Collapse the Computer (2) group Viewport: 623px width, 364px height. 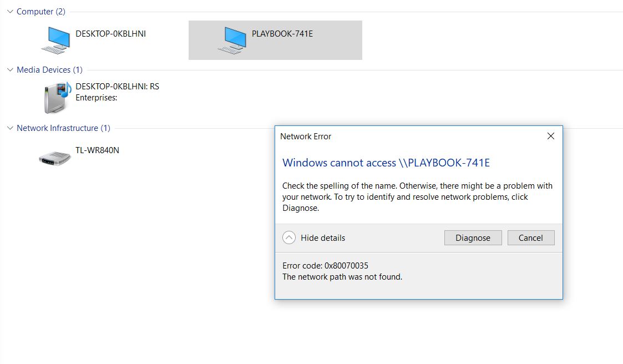[x=10, y=12]
